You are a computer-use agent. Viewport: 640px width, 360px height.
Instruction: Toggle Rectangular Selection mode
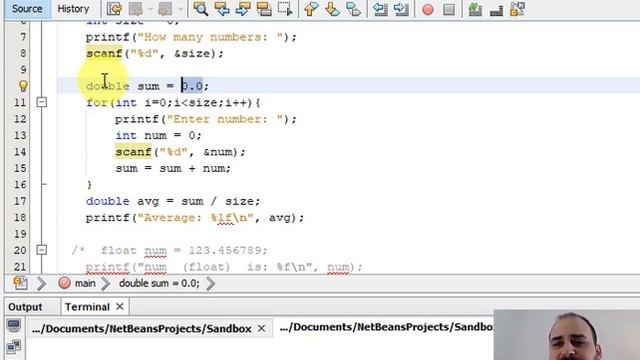(285, 9)
